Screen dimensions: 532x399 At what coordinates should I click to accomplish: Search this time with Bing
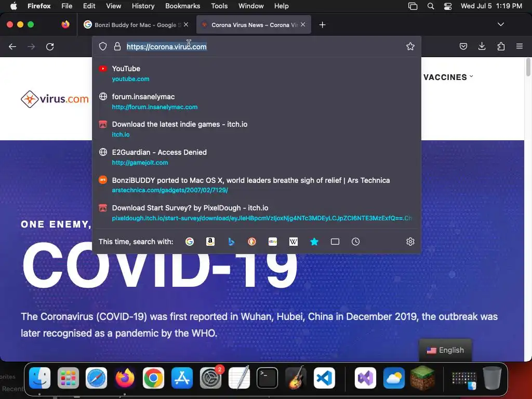coord(231,242)
